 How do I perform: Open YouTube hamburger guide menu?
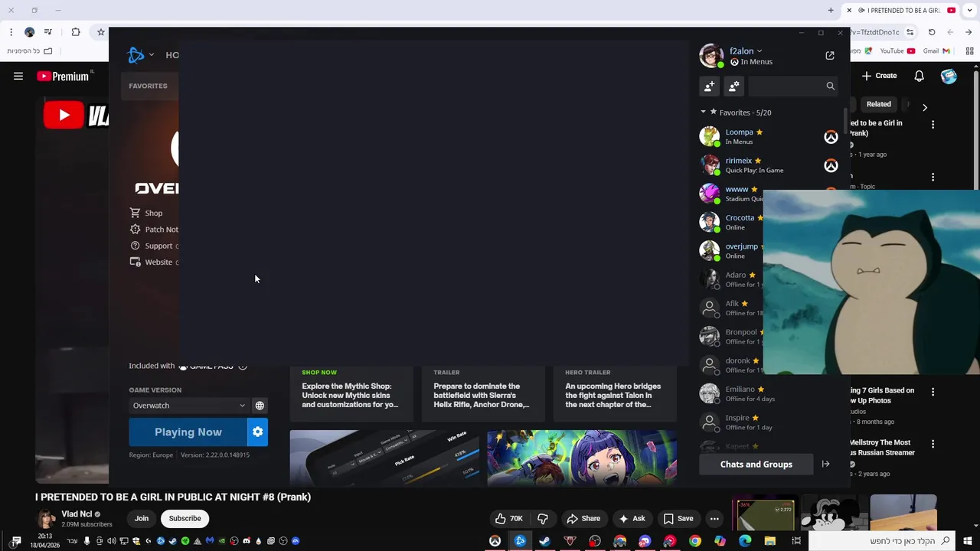click(x=18, y=76)
